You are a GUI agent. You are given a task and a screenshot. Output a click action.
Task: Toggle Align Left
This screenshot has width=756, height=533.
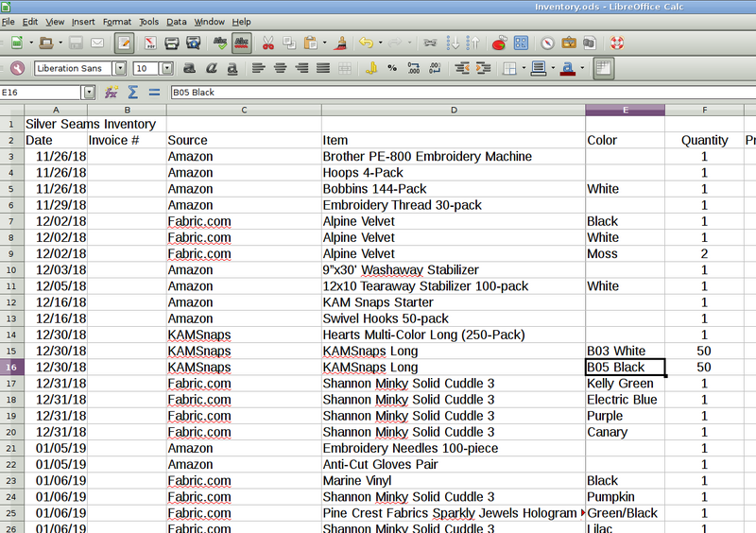pos(259,68)
